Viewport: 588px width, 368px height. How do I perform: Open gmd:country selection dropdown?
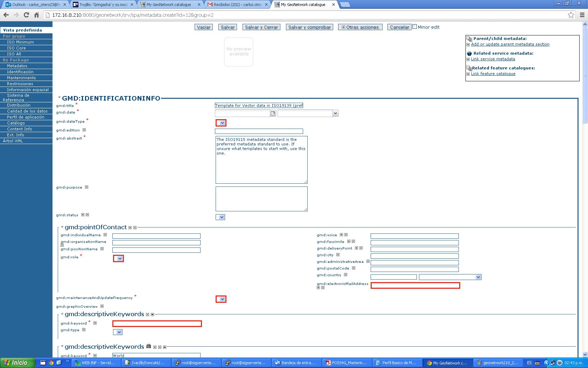450,277
